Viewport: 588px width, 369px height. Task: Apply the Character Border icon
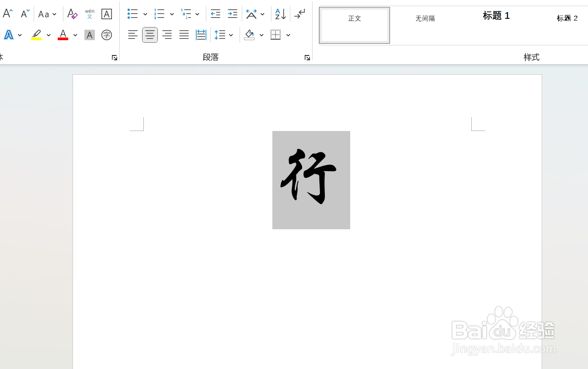coord(107,14)
